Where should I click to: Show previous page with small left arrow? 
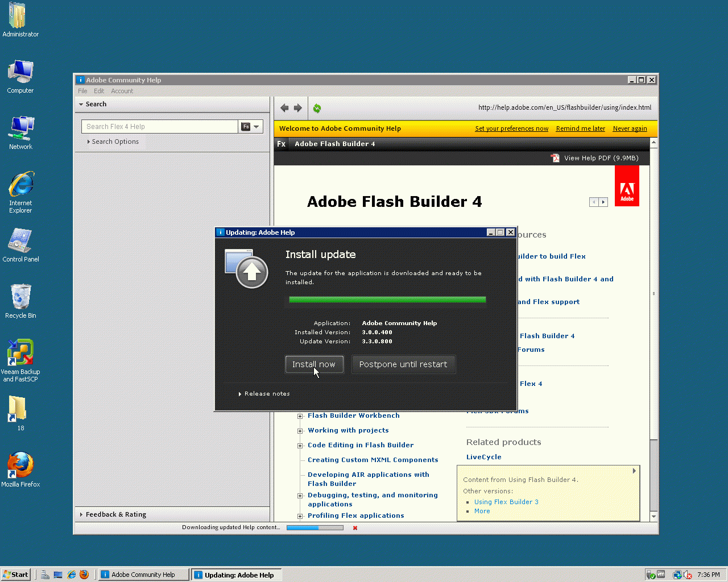[594, 202]
